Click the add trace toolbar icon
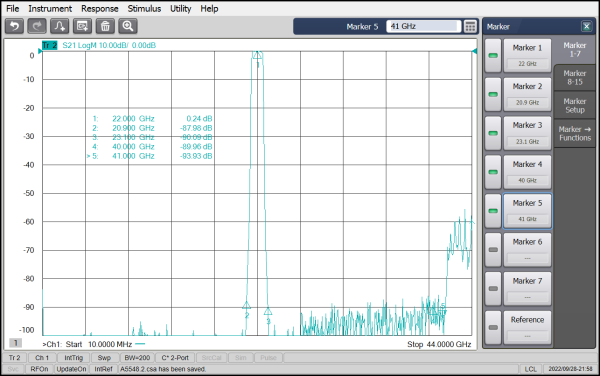Screen dimensions: 600x376 [x=60, y=26]
